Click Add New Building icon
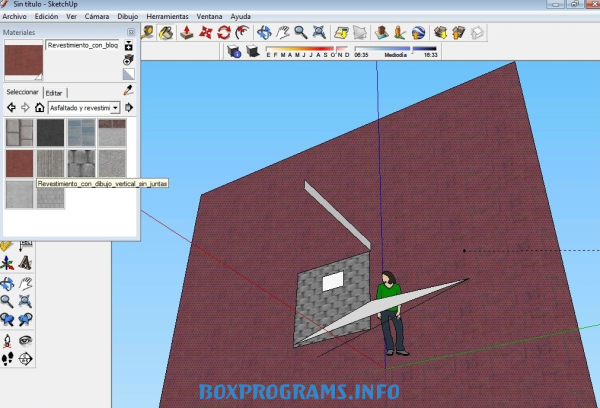Image resolution: width=600 pixels, height=408 pixels. (x=382, y=33)
